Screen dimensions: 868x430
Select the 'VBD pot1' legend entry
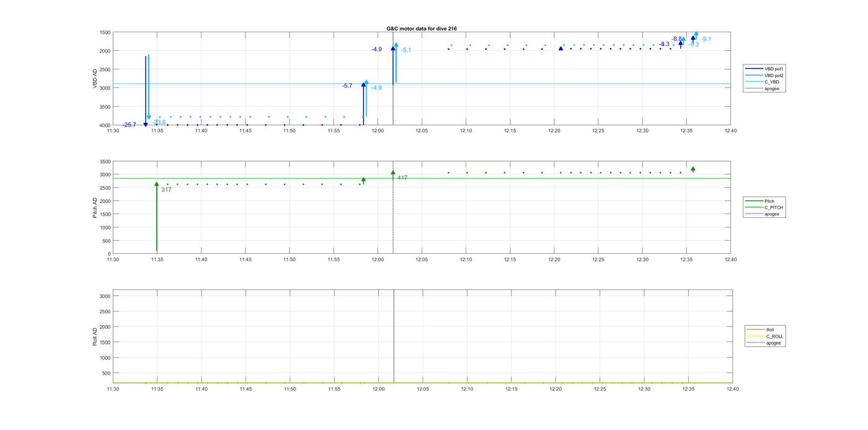click(764, 69)
